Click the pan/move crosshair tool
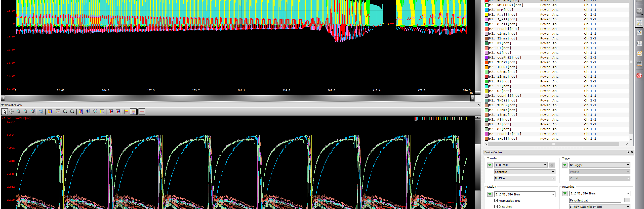The height and width of the screenshot is (209, 644). [x=12, y=112]
